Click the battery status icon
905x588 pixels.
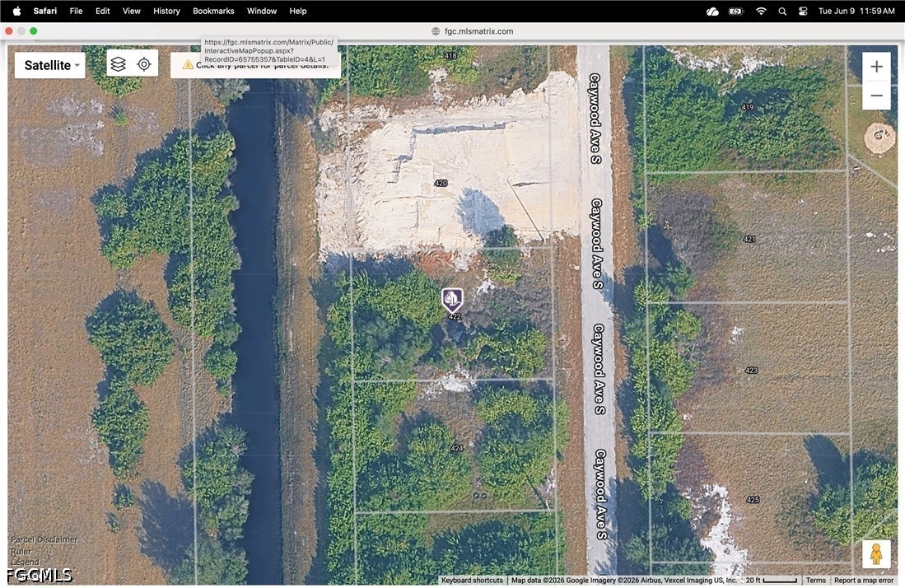tap(736, 11)
